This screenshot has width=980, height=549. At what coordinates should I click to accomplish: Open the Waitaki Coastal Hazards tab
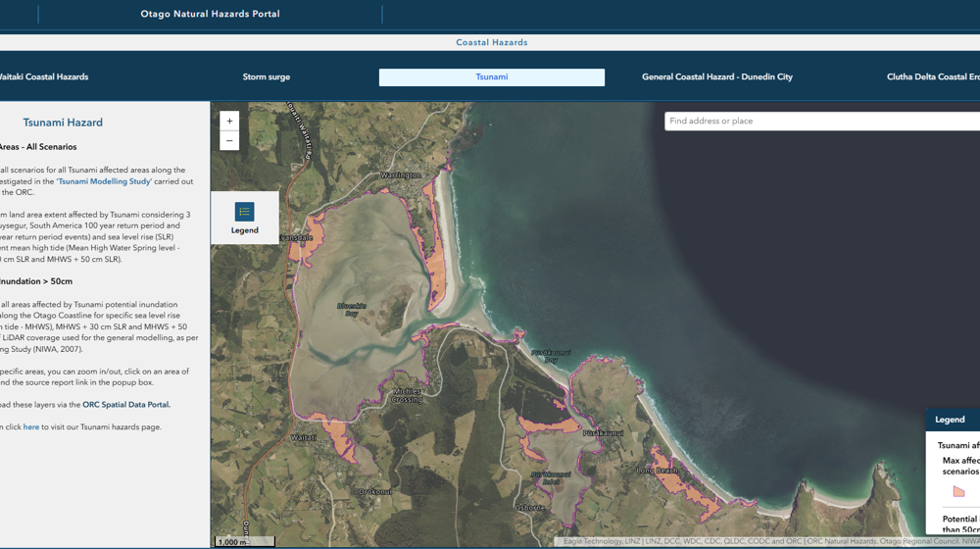coord(43,76)
